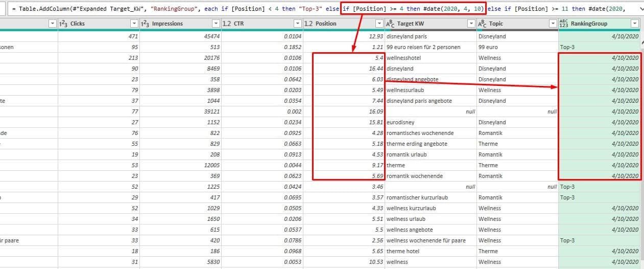The image size is (644, 269).
Task: Open filter dropdown of the cut-off leftmost column
Action: pos(52,24)
